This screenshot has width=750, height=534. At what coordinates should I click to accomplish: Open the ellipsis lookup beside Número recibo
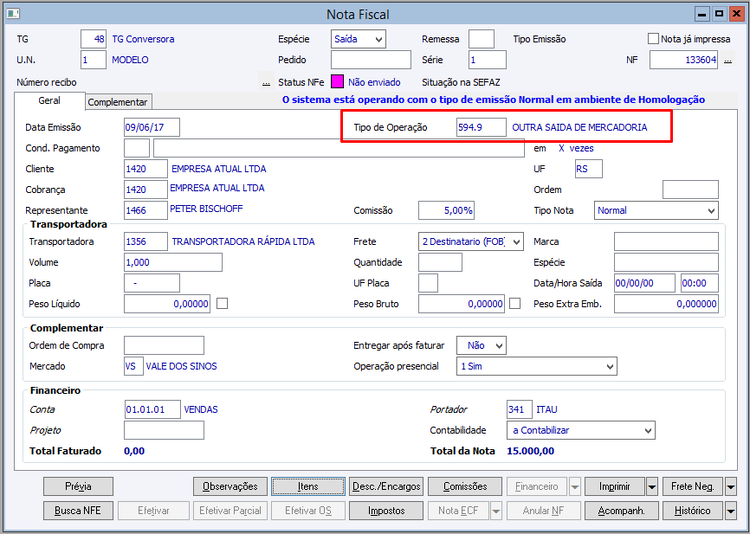pos(266,83)
